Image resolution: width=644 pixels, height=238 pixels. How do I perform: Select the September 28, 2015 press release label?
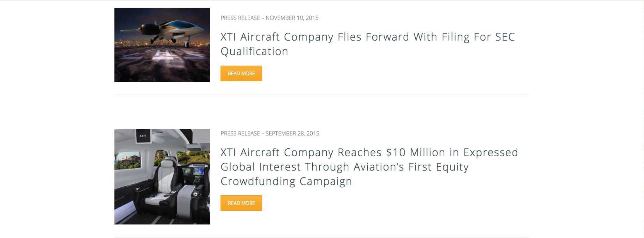(x=270, y=133)
